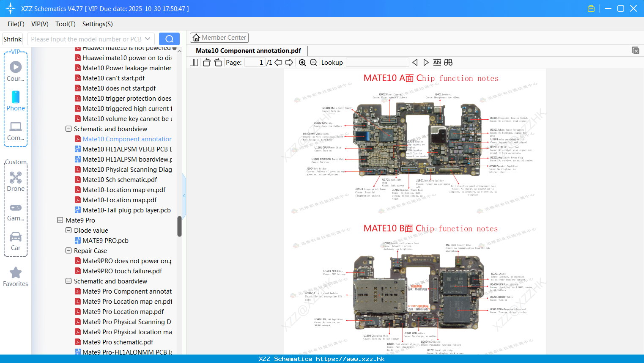Click the Shrink button
The height and width of the screenshot is (363, 644).
point(13,39)
